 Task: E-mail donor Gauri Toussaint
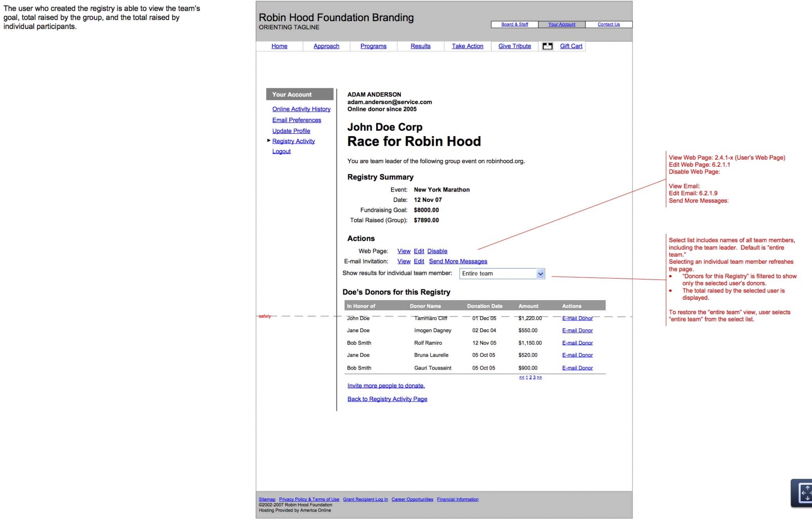pyautogui.click(x=577, y=368)
